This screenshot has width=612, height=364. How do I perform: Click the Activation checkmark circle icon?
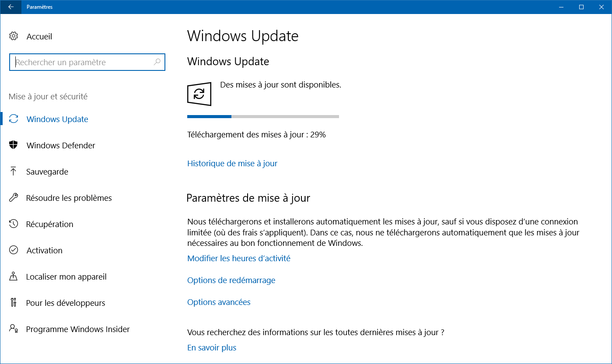tap(14, 250)
